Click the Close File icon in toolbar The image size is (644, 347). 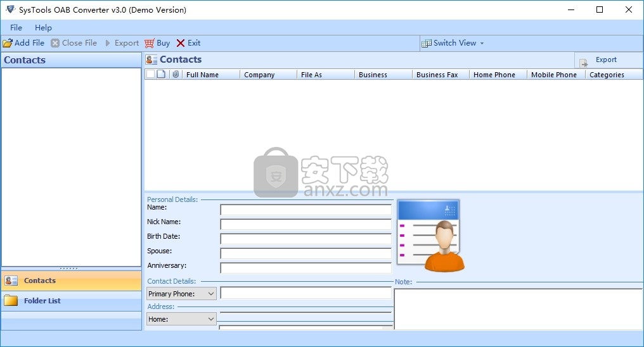tap(55, 43)
